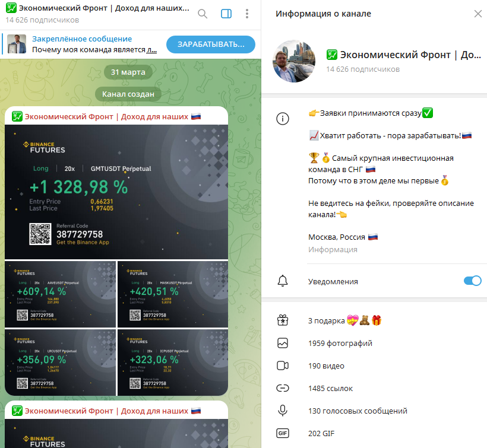Open the MASKUSDT +420,51% image
Image resolution: width=487 pixels, height=448 pixels.
coord(173,294)
